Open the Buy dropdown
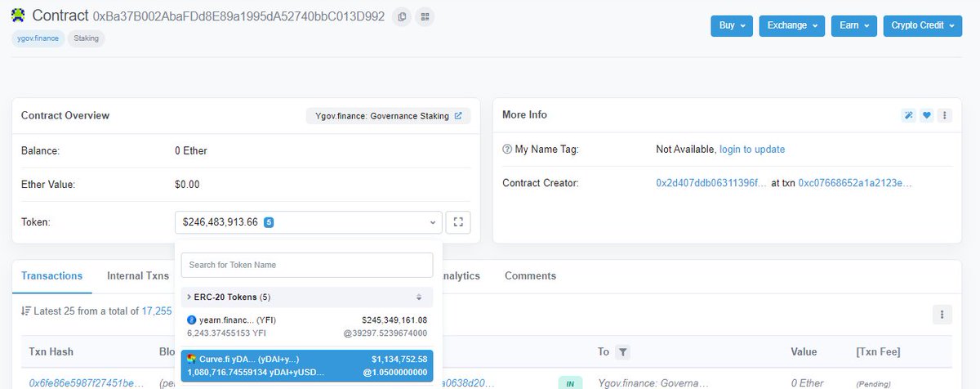980x389 pixels. 732,26
